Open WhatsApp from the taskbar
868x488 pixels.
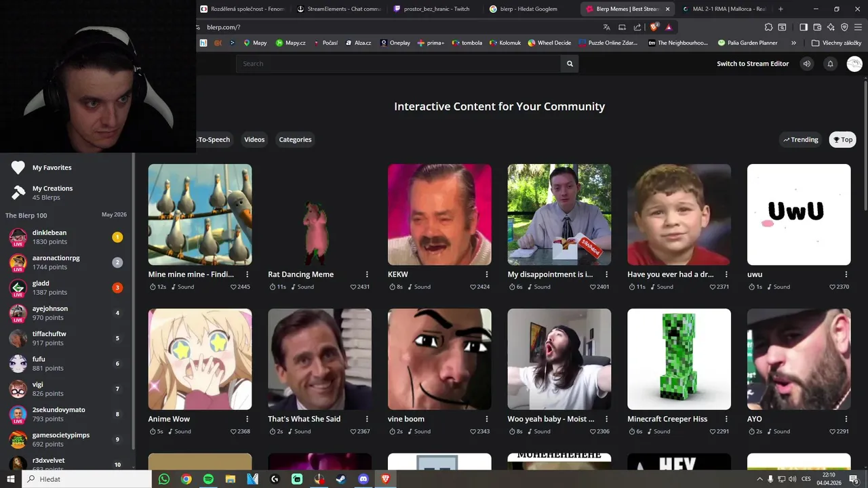tap(164, 479)
